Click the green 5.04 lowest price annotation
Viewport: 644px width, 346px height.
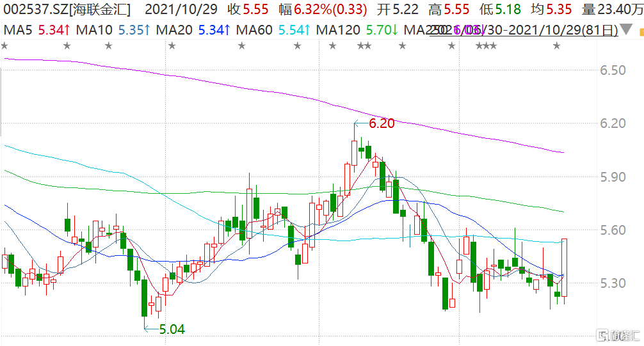click(172, 329)
